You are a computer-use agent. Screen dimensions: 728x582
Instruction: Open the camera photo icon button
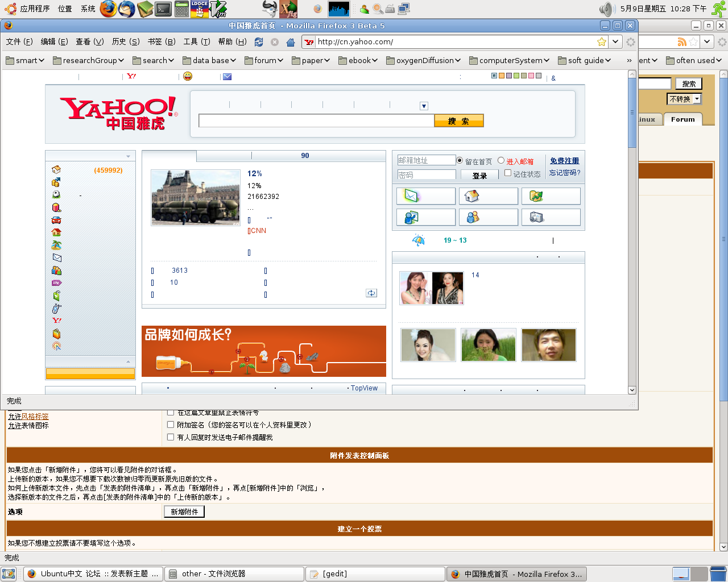[x=551, y=217]
